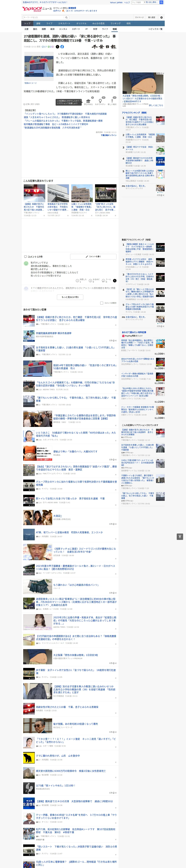Dismiss the 茨城新聞クロスアイ recommended card
186x868 pixels.
[92, 216]
